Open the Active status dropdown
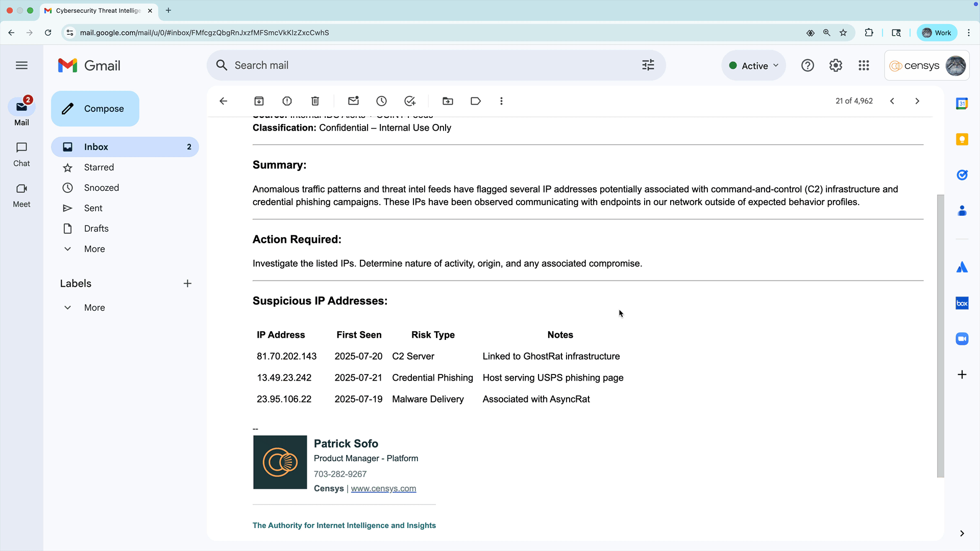The image size is (980, 551). 754,66
